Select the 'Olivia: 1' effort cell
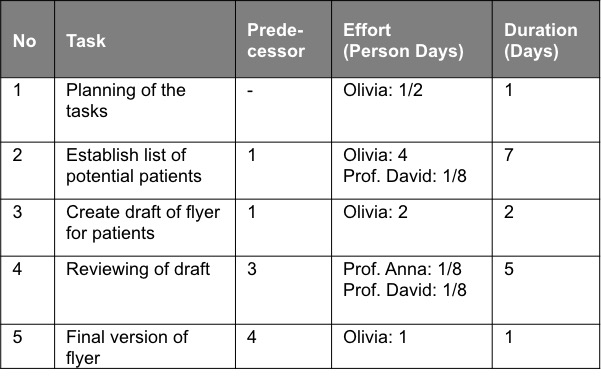 point(412,346)
